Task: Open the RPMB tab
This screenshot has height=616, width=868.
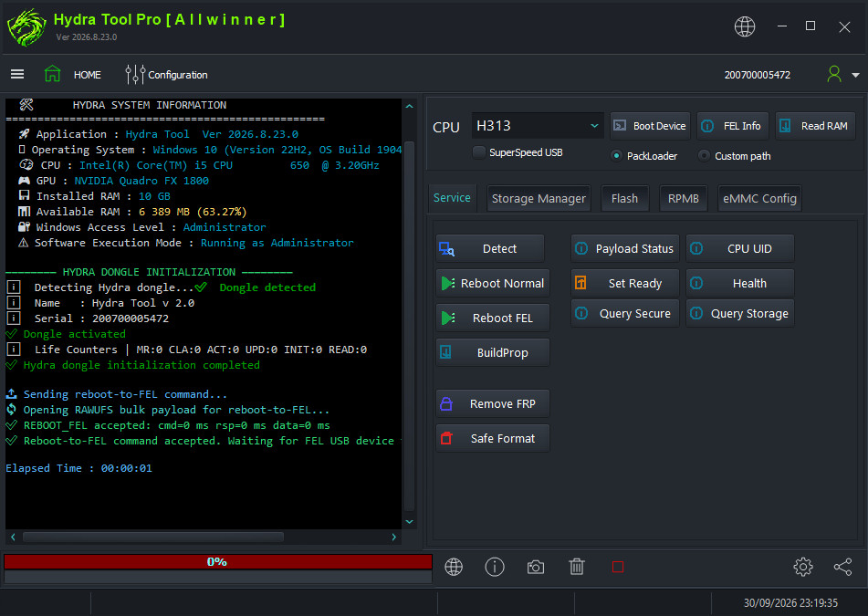Action: pos(683,198)
